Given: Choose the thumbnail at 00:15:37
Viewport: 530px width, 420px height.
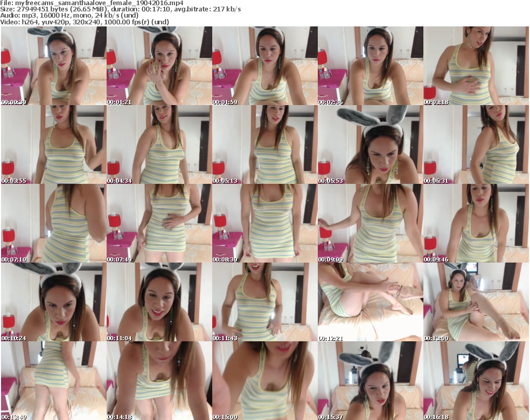Looking at the screenshot, I should click(x=371, y=381).
